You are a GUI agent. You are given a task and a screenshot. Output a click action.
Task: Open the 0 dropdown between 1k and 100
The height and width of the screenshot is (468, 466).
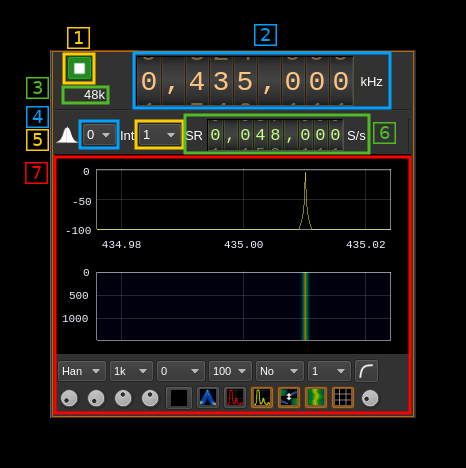point(180,371)
